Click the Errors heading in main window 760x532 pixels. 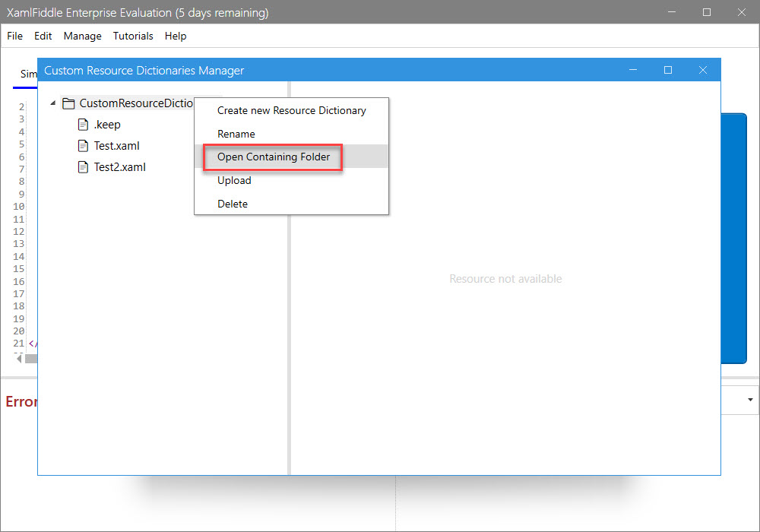coord(21,401)
